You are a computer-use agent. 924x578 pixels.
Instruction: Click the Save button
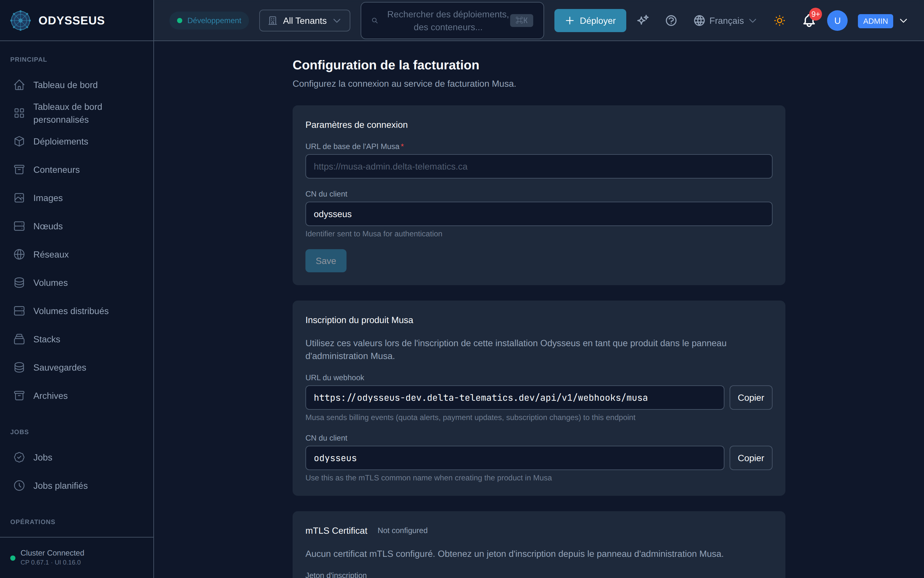[x=326, y=261]
